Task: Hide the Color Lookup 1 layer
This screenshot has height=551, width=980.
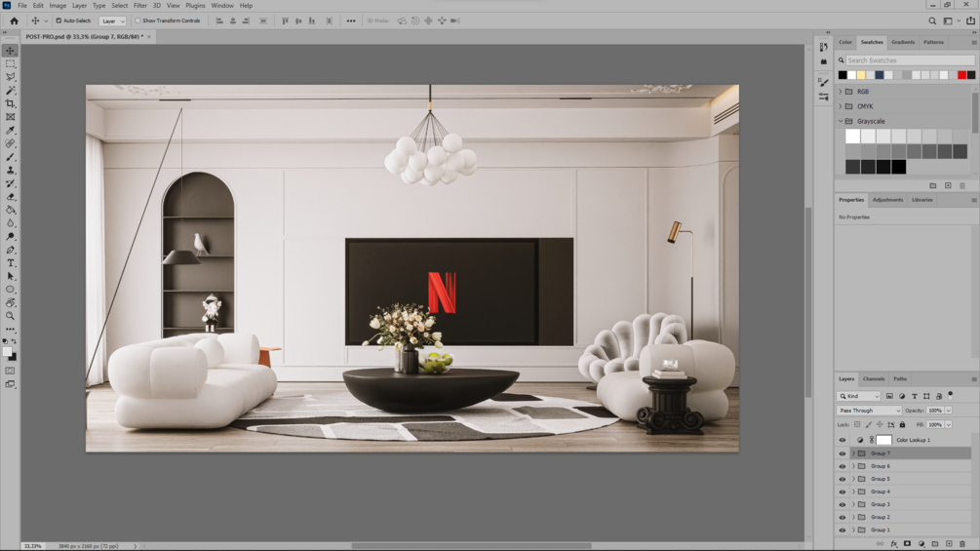Action: 842,440
